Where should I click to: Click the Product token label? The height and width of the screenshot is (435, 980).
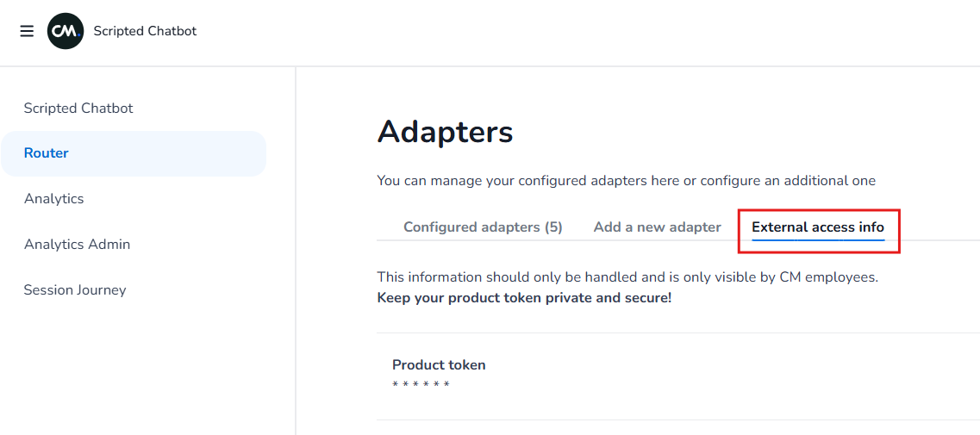(439, 365)
